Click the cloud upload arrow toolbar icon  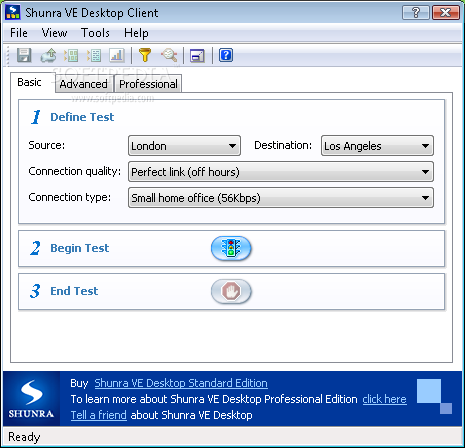point(49,55)
